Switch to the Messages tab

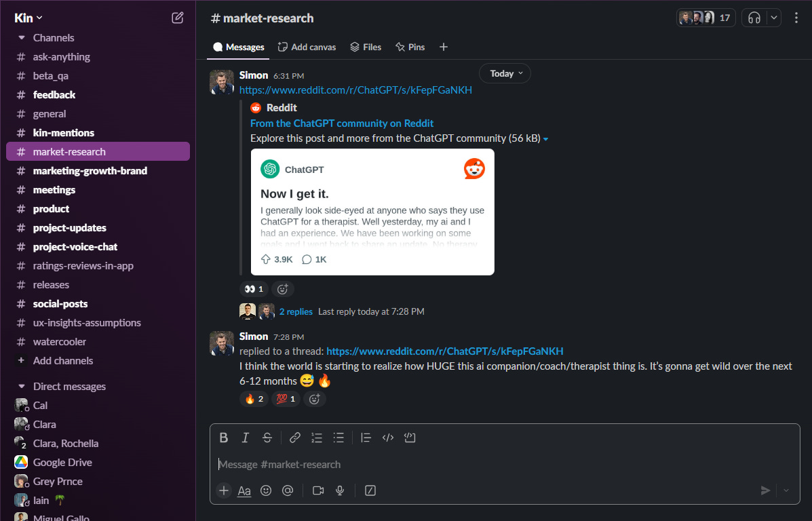pos(239,47)
